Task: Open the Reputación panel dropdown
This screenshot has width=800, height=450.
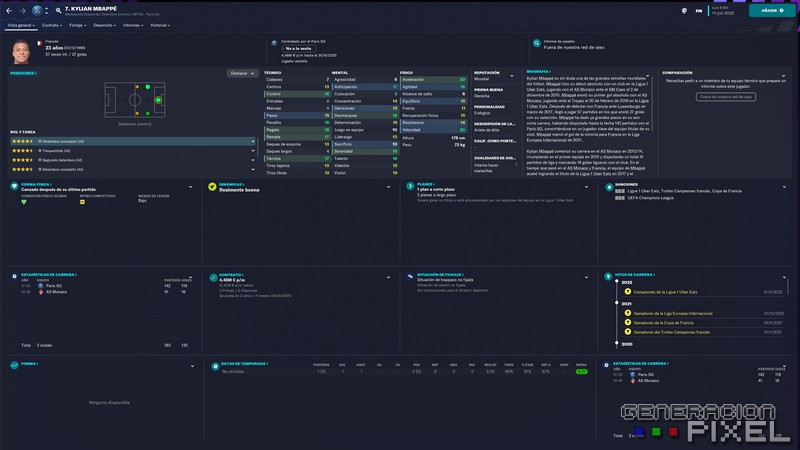Action: [x=512, y=76]
